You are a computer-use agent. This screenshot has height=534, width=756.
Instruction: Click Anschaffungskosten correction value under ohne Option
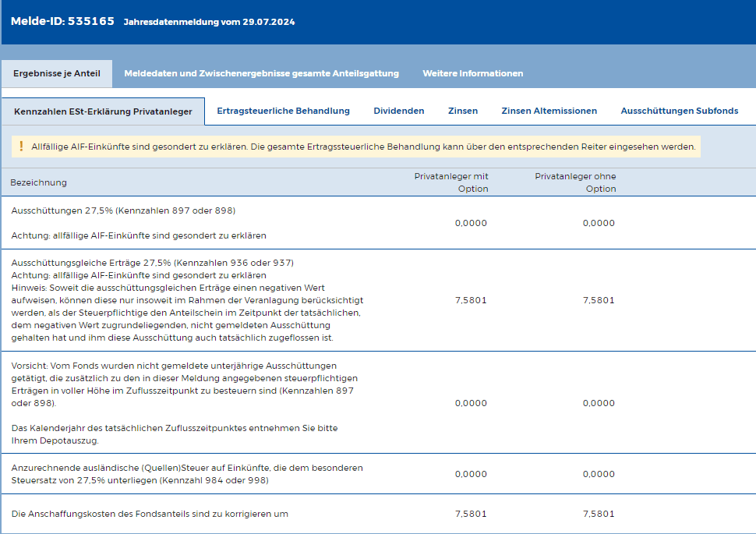(x=598, y=514)
